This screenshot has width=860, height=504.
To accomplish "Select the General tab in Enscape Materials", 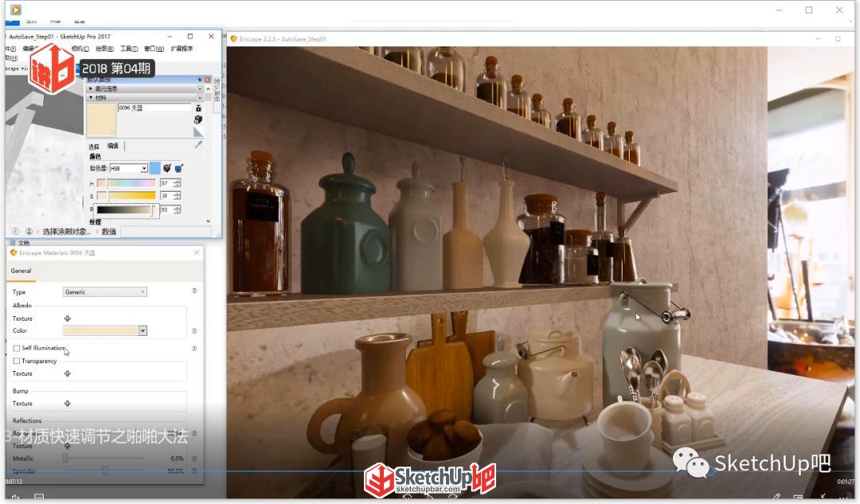I will coord(21,271).
